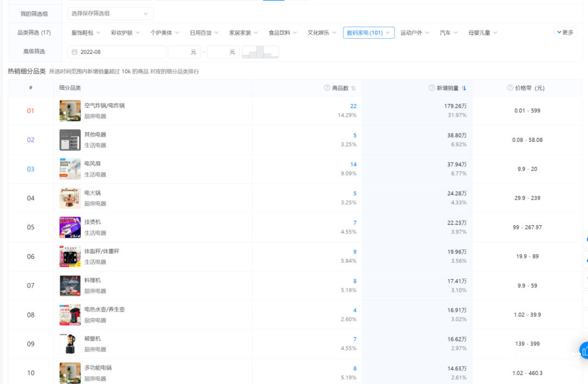Click the help icon beside 商品数
Screen dimensions: 588x384
point(327,88)
